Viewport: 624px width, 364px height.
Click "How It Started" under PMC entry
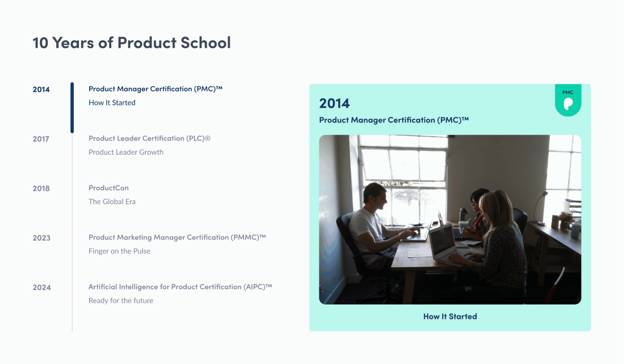pos(112,103)
